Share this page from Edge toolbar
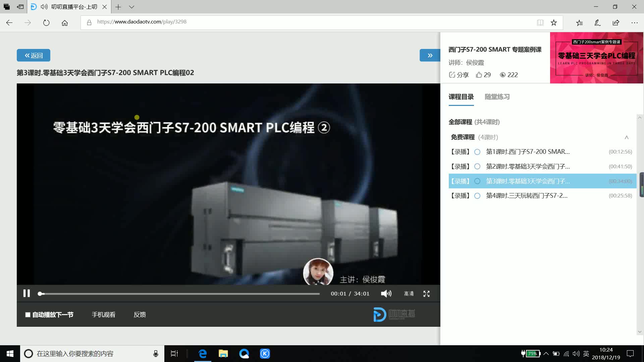This screenshot has height=362, width=644. 616,22
